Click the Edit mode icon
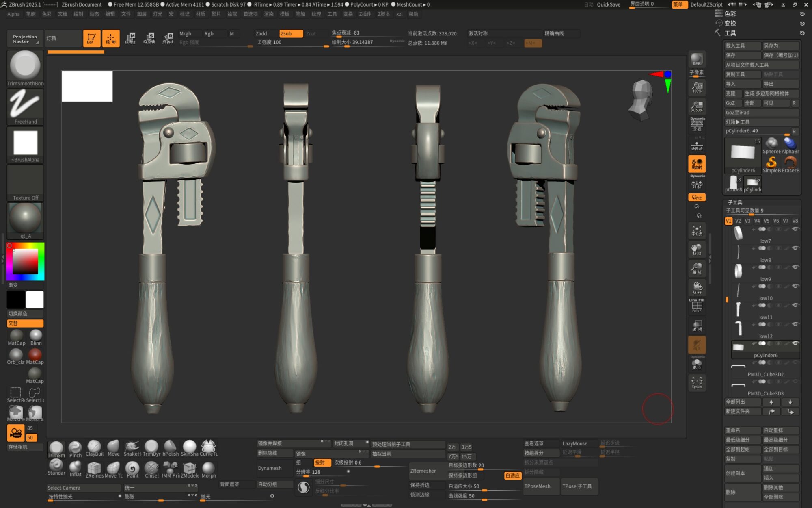This screenshot has width=812, height=508. click(x=91, y=38)
